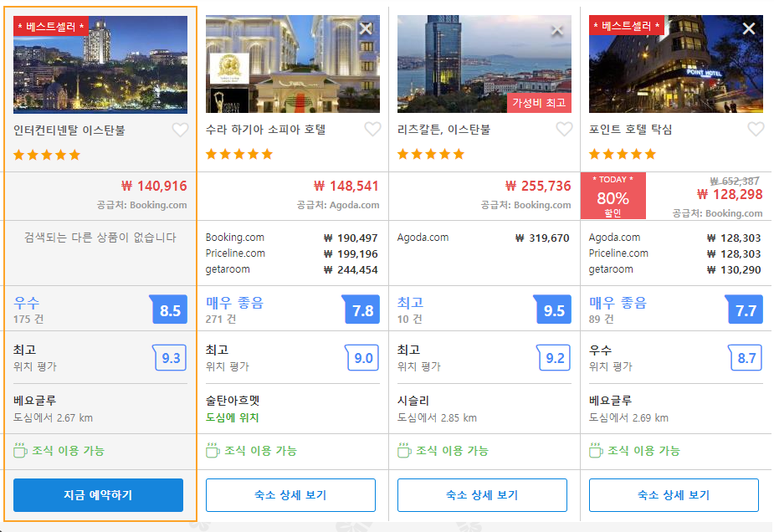Screen dimensions: 774x532
Task: Open 숙소 상세 보기 for 포인트 호텔 탁심
Action: 674,494
